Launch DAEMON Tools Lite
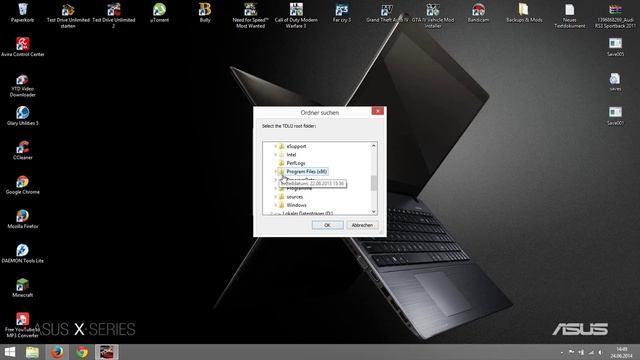Viewport: 640px width, 360px height. [x=22, y=253]
